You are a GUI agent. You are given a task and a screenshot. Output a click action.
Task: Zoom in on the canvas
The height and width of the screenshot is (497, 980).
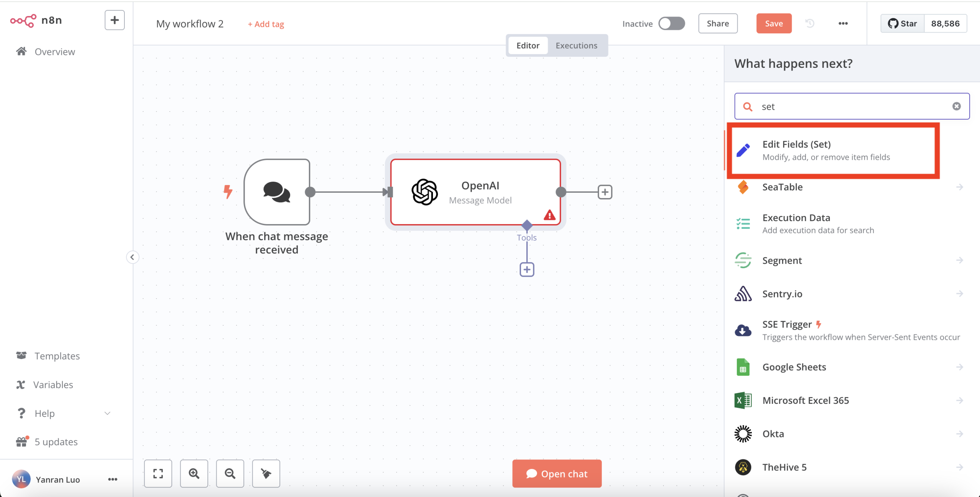[194, 474]
